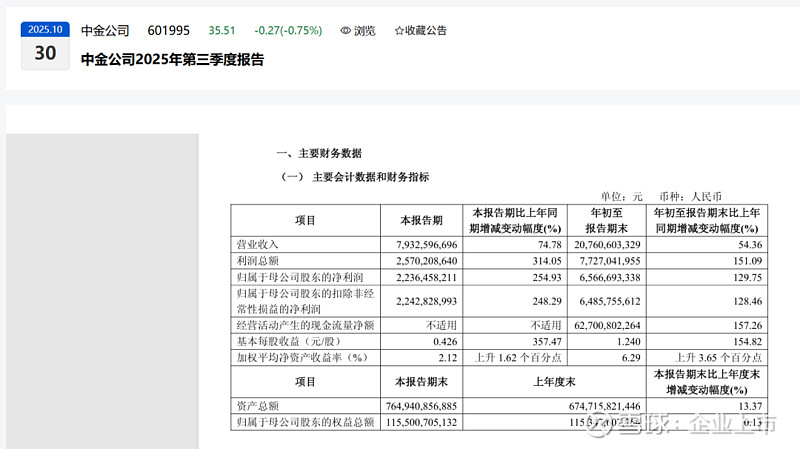Select the 本报告期末 column header
This screenshot has width=800, height=449.
[421, 382]
